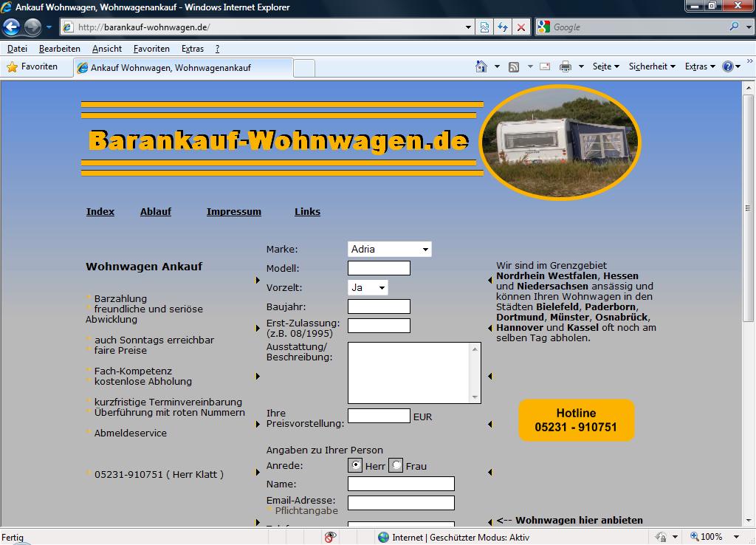Open the Vorzelt dropdown showing Ja
Image resolution: width=756 pixels, height=545 pixels.
click(368, 287)
